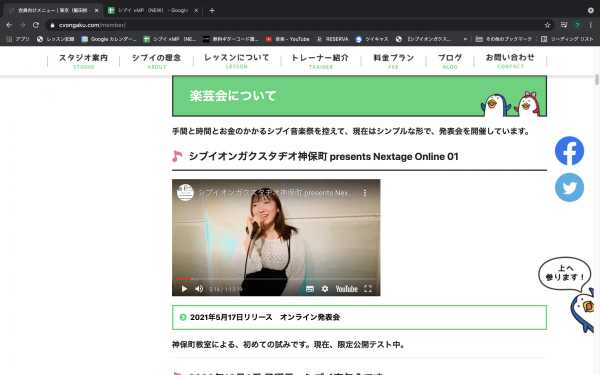This screenshot has height=375, width=600.
Task: Open the トレーナー紹介 TRAINER menu
Action: pyautogui.click(x=320, y=61)
